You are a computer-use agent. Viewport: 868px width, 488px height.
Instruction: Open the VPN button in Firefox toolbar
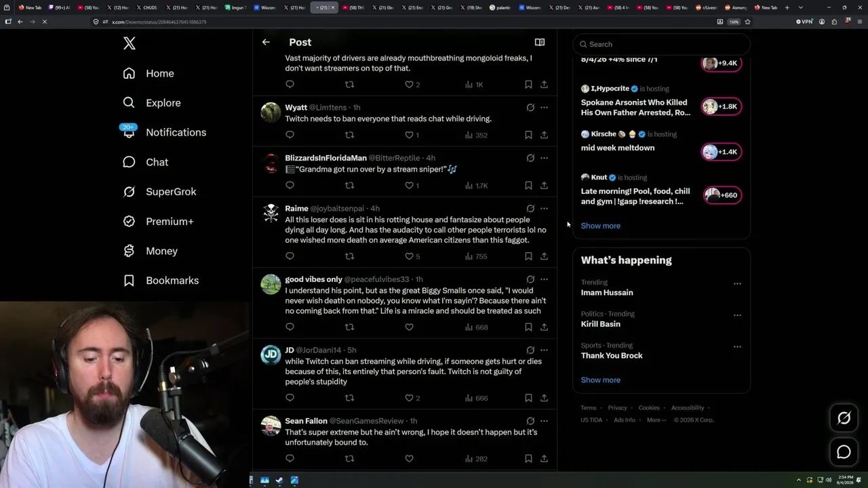coord(804,22)
